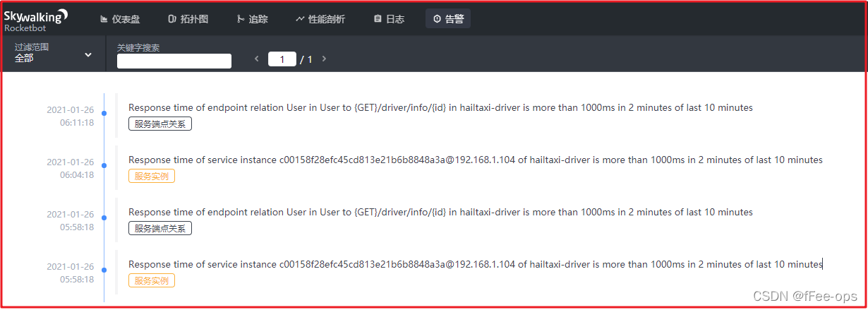Click timestamp 2021-01-26 06:04:18

70,168
